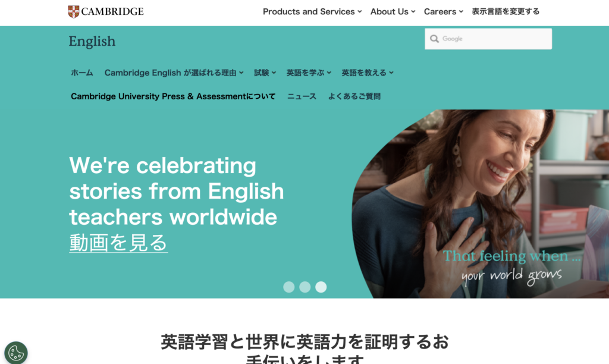Expand Cambridge English が選ばれる理由 menu
Image resolution: width=609 pixels, height=364 pixels.
pos(174,73)
